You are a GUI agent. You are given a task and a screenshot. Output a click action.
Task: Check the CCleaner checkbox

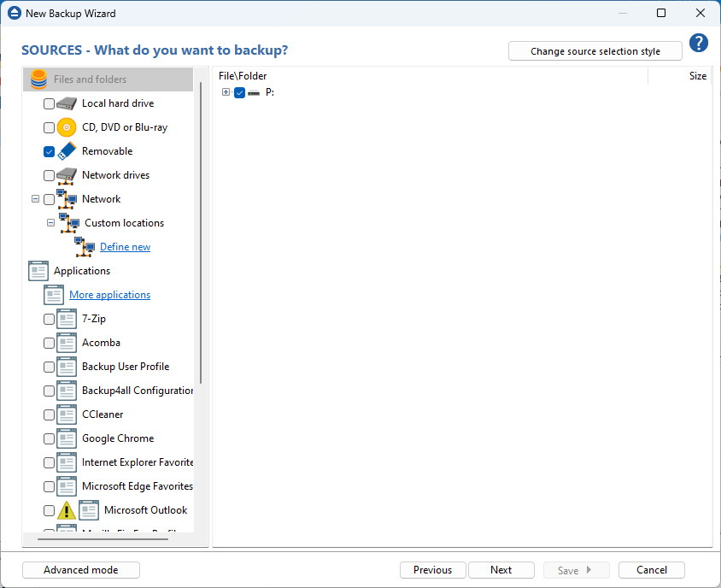click(x=49, y=415)
